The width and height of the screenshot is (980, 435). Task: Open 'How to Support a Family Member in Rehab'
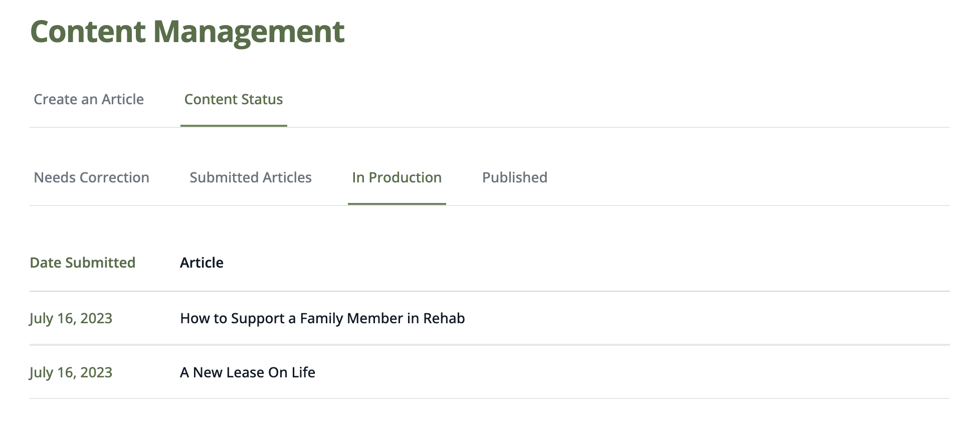tap(322, 318)
